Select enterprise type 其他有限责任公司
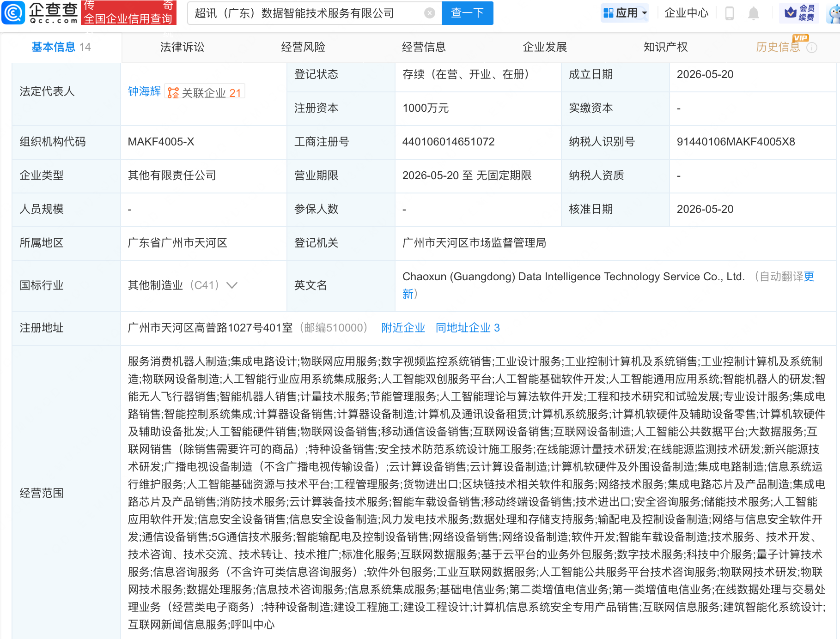Image resolution: width=840 pixels, height=639 pixels. (x=172, y=175)
